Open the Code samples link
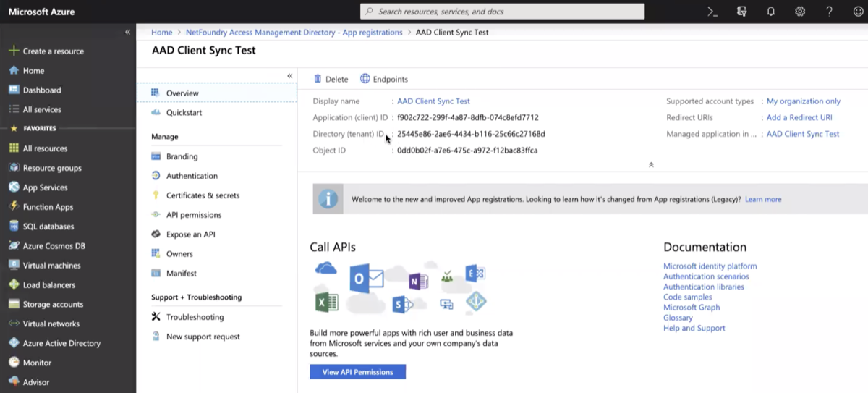This screenshot has width=868, height=393. point(687,297)
